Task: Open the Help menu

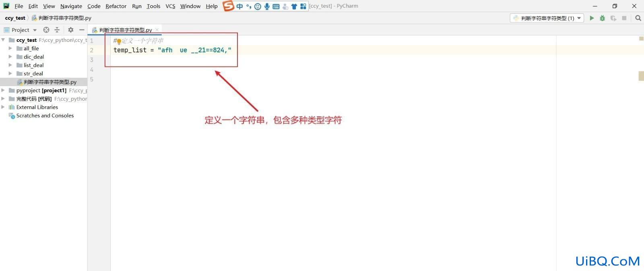Action: click(212, 6)
